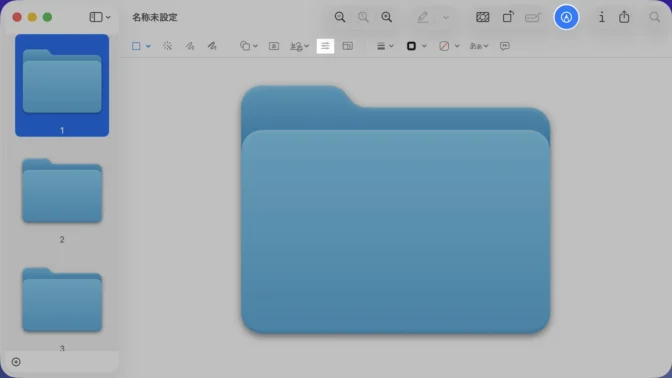The height and width of the screenshot is (378, 672).
Task: Select the highlight pen tool
Action: [x=423, y=17]
